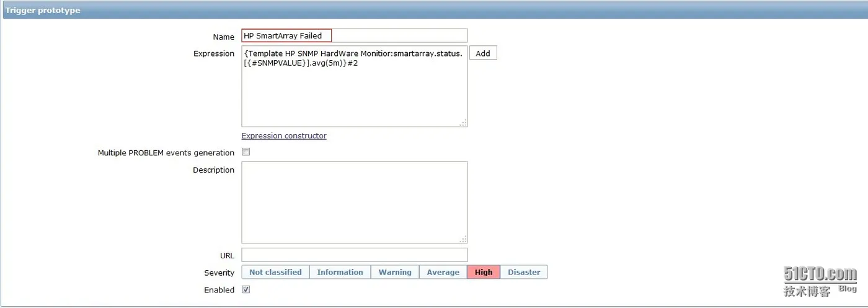The height and width of the screenshot is (308, 868).
Task: Grab the Description text area resize handle
Action: [x=463, y=239]
